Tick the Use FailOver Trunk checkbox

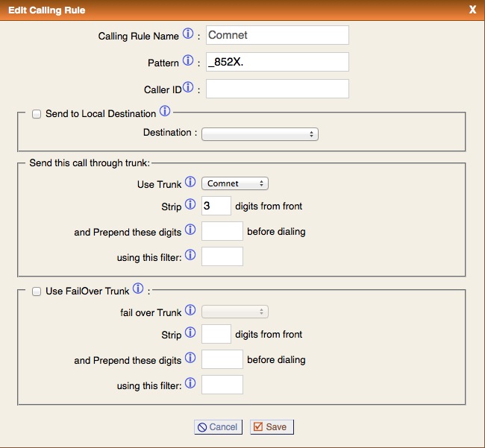pos(36,291)
